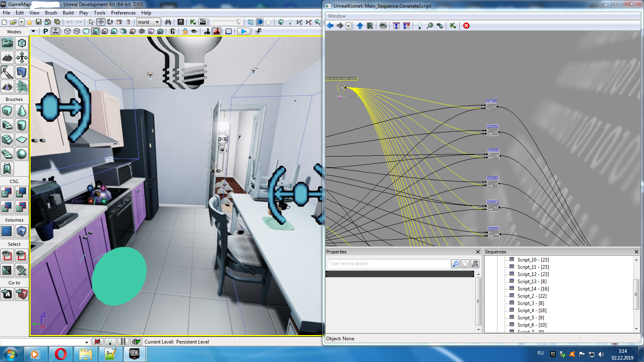The height and width of the screenshot is (362, 644).
Task: Open the Tools menu
Action: click(99, 13)
